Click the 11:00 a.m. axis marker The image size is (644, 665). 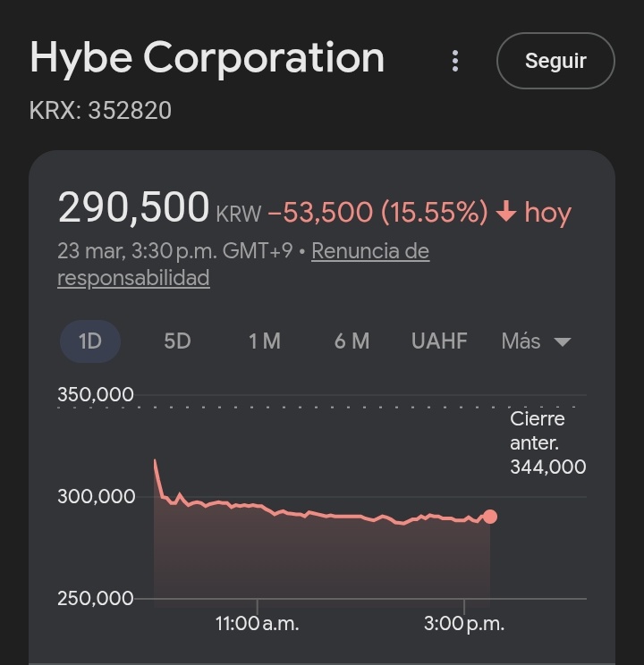click(x=258, y=624)
